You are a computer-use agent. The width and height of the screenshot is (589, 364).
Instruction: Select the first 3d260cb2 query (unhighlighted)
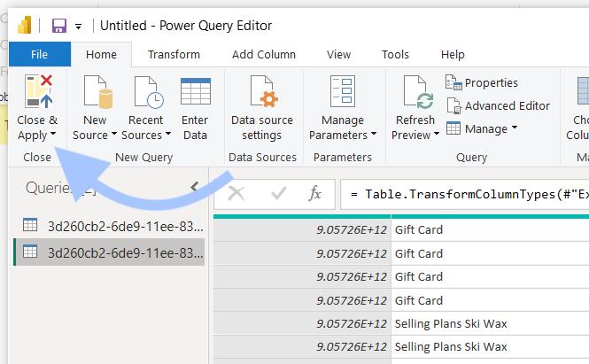click(109, 227)
